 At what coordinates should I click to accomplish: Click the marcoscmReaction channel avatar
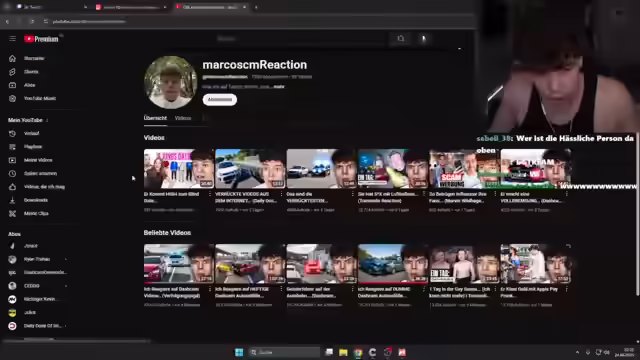171,82
